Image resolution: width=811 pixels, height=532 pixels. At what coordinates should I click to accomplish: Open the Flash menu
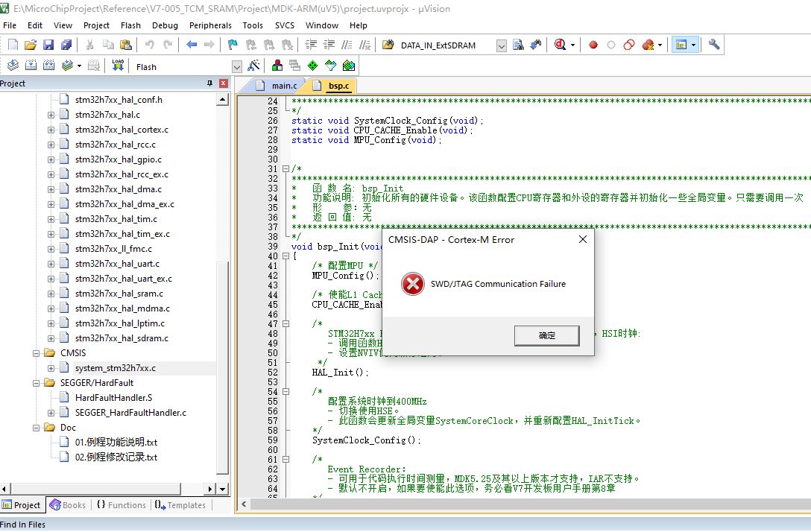[131, 25]
